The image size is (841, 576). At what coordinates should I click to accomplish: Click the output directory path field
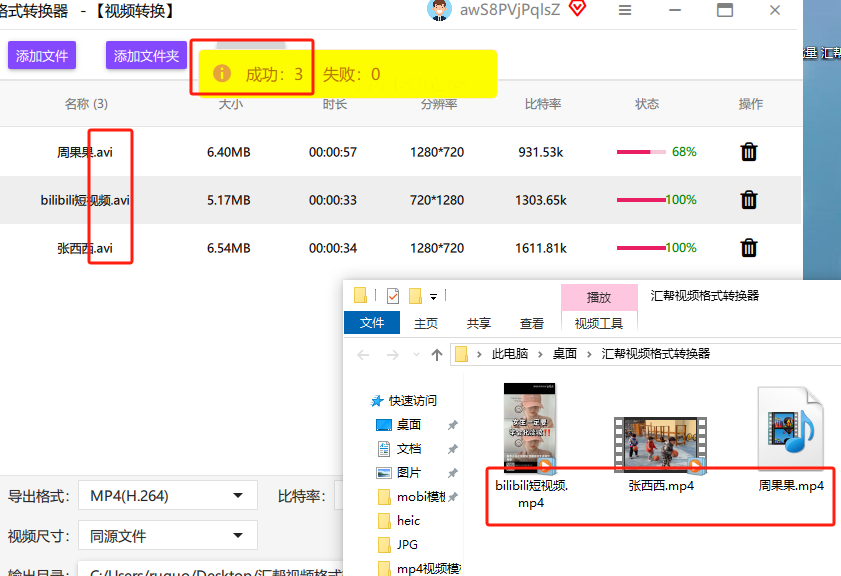(x=210, y=568)
